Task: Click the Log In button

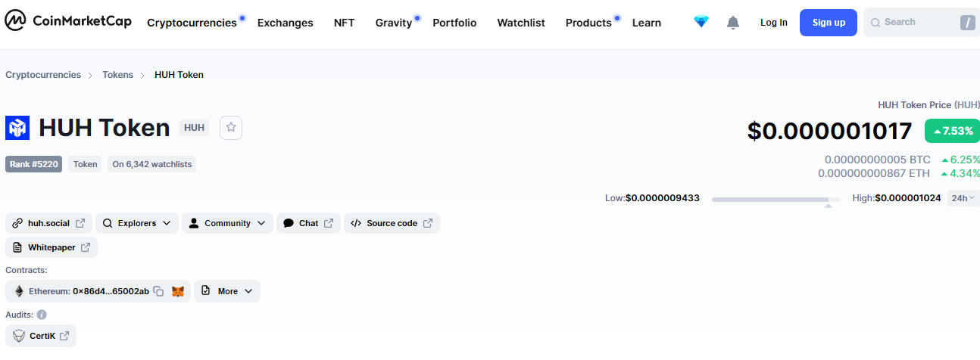Action: point(774,23)
